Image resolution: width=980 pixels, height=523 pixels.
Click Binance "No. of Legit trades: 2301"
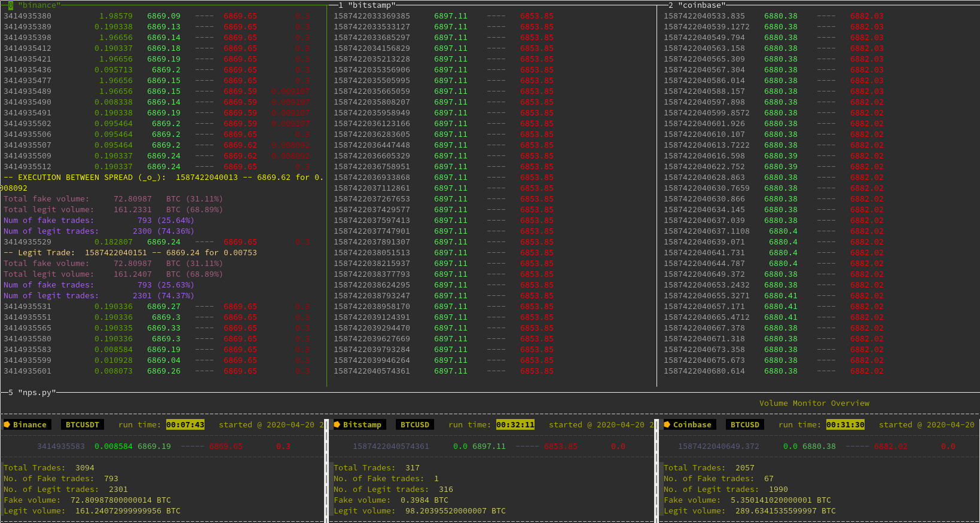pos(66,490)
